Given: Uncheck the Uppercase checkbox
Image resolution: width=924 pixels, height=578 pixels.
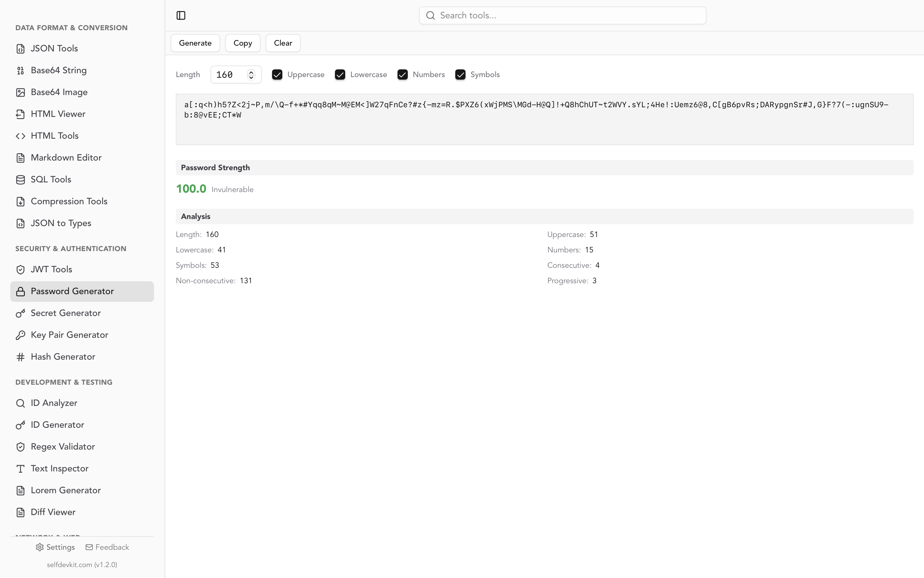Looking at the screenshot, I should click(277, 74).
